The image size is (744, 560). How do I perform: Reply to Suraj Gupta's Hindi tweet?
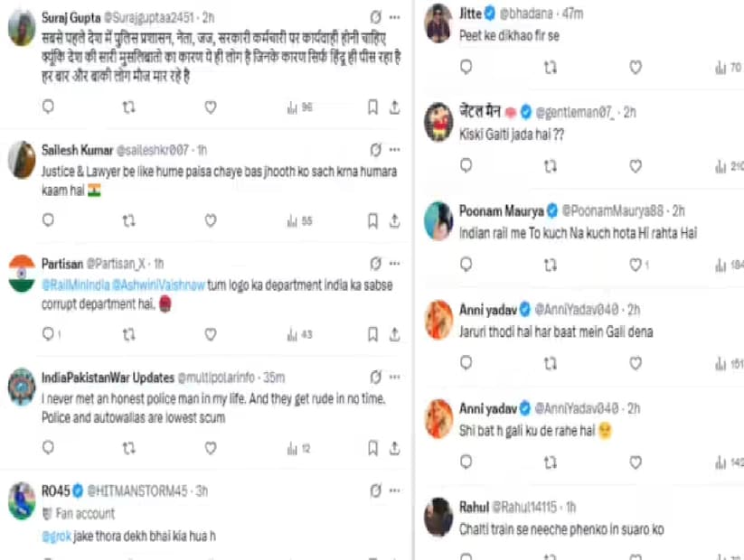click(49, 107)
